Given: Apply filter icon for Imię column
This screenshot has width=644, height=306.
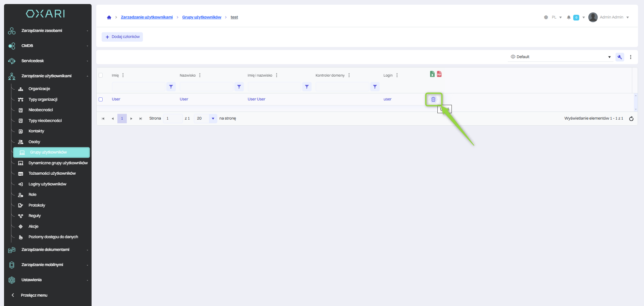Looking at the screenshot, I should (171, 87).
